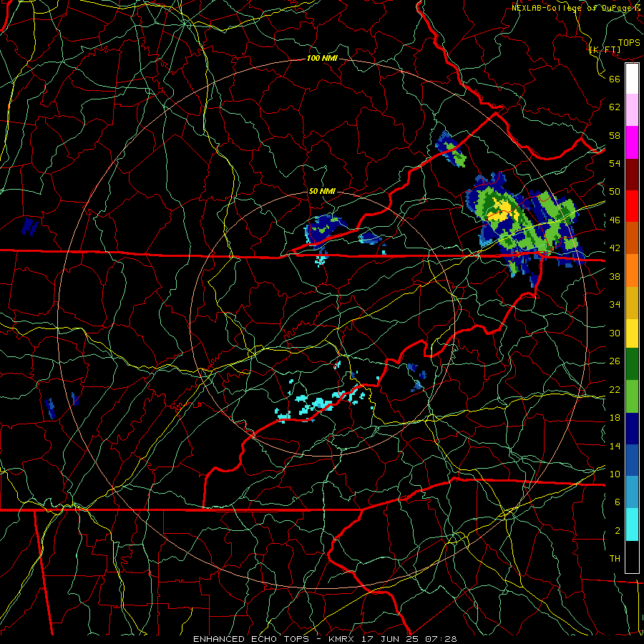Pick the dark orange legend swatch
Viewport: 644px width, 644px height.
[x=632, y=238]
